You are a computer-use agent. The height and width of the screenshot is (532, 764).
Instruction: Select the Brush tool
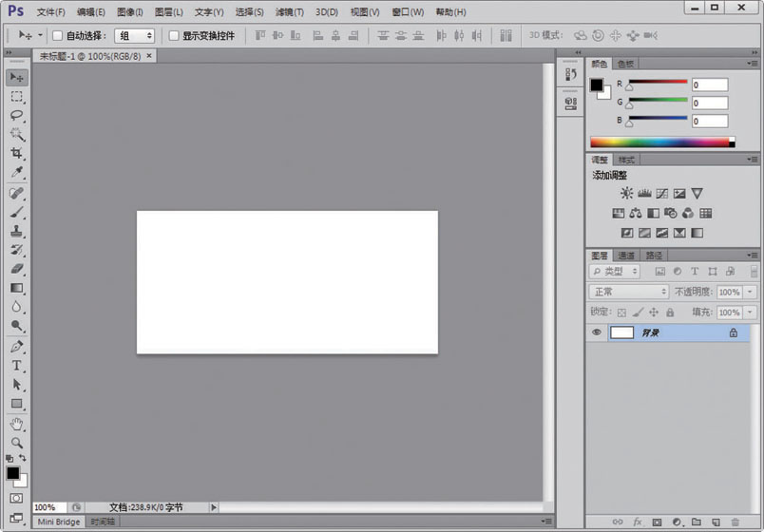point(16,212)
